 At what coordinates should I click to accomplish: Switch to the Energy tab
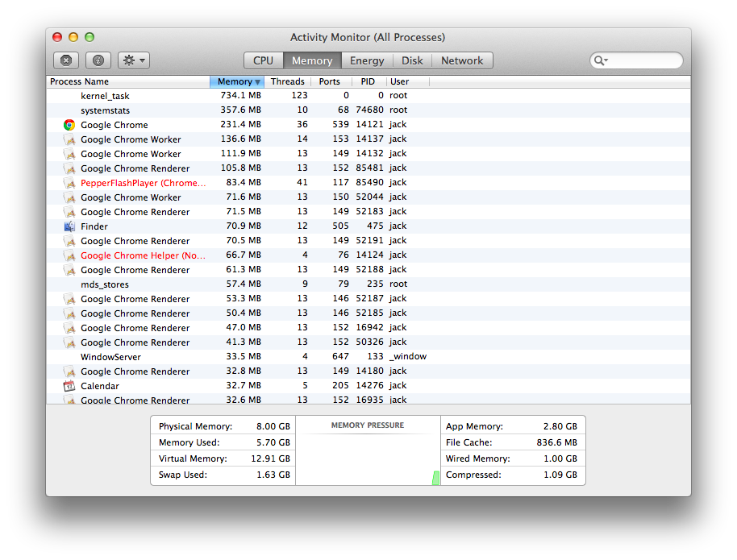point(367,60)
